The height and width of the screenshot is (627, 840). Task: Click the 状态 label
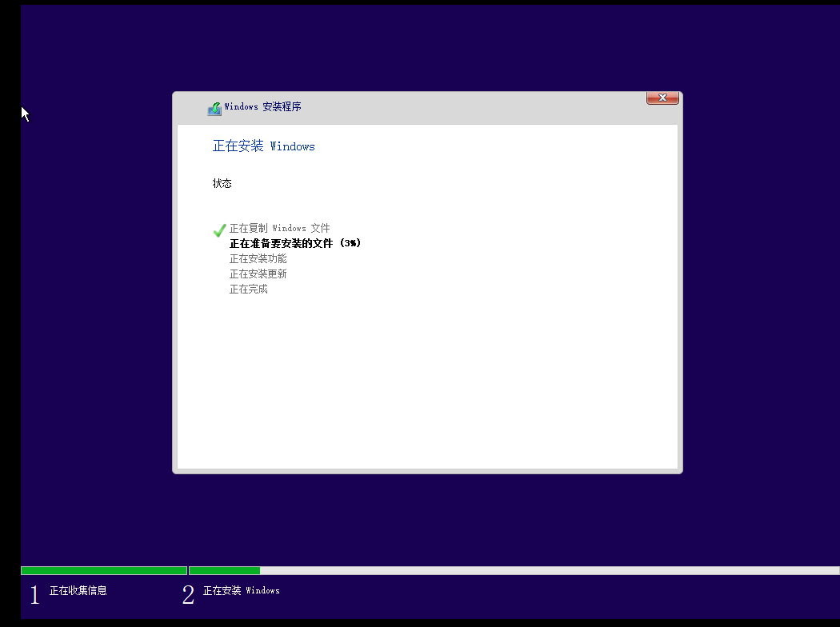pyautogui.click(x=222, y=184)
